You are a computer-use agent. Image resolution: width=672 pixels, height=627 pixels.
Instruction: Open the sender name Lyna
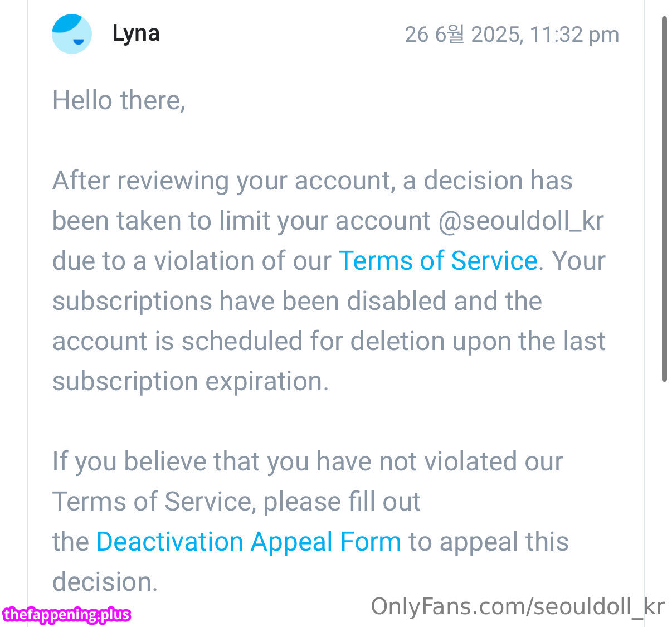[136, 33]
